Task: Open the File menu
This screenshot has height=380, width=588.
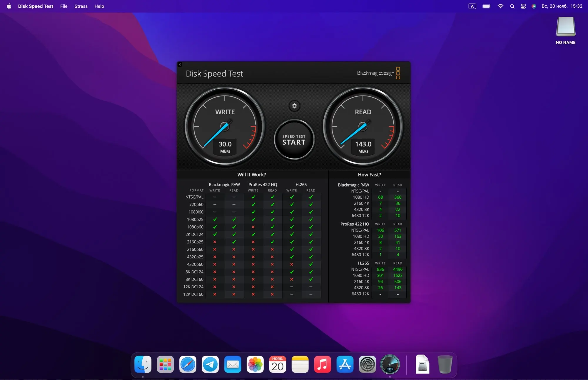Action: pyautogui.click(x=64, y=6)
